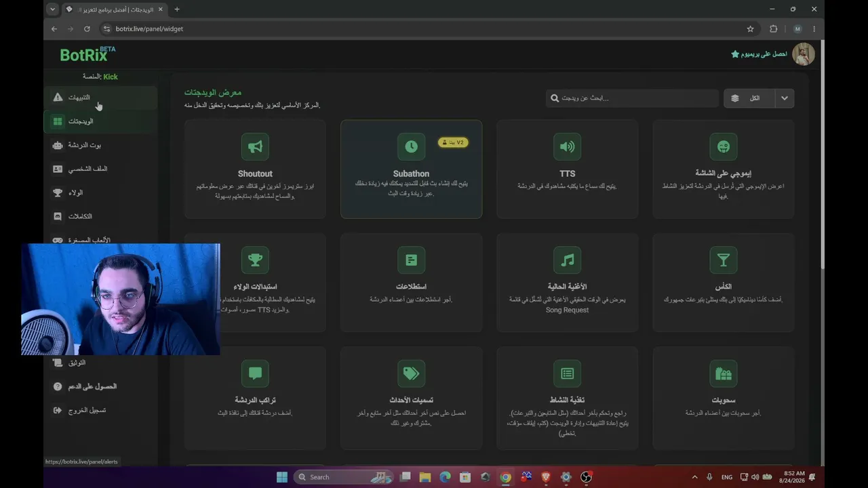Select the Widgets (الويدجتات) sidebar item
The width and height of the screenshot is (868, 488).
(x=100, y=121)
